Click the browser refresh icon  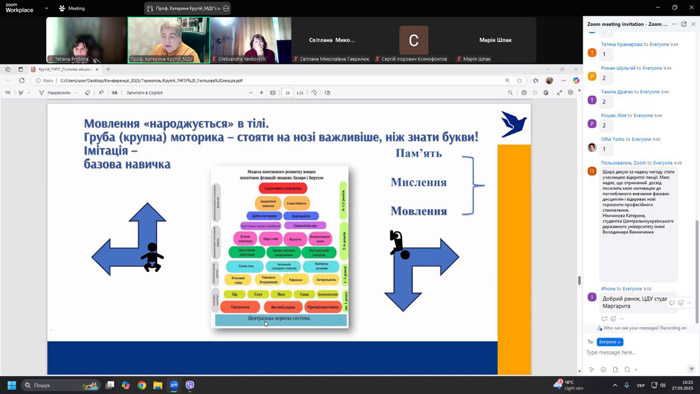[x=22, y=80]
